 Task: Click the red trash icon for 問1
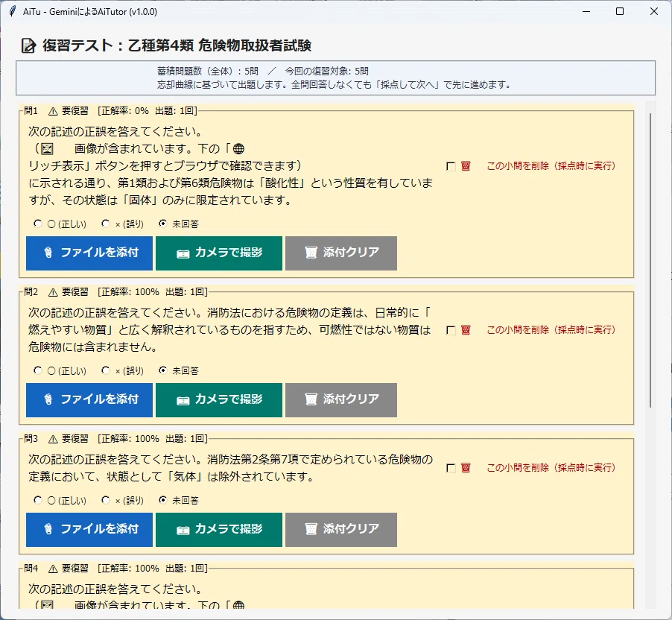466,166
